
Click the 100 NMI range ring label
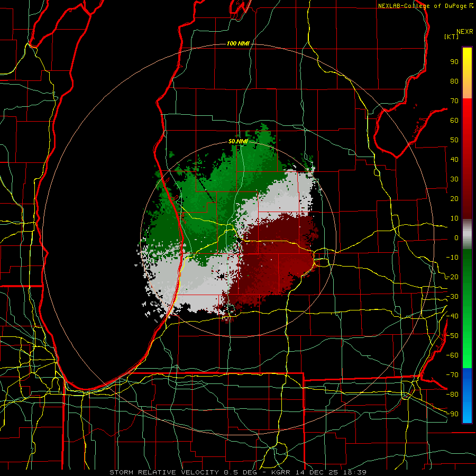click(238, 44)
